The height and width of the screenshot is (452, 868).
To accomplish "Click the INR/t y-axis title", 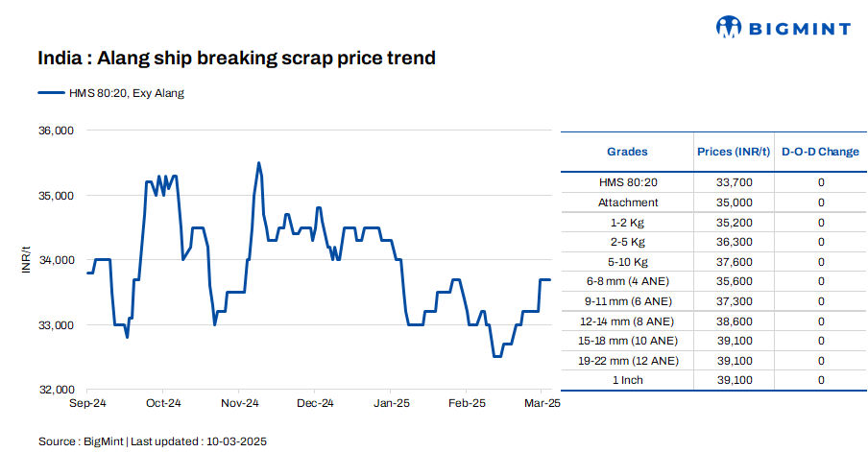I will point(27,260).
